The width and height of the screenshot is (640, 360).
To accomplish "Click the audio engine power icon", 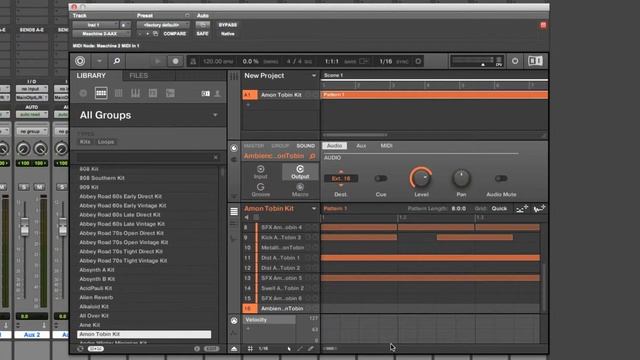I will click(515, 61).
